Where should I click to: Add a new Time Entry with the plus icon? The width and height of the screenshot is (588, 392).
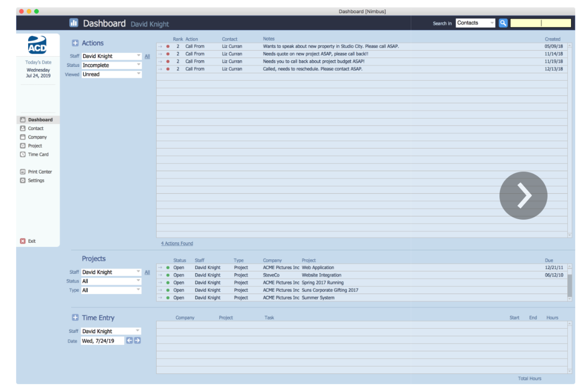point(75,317)
